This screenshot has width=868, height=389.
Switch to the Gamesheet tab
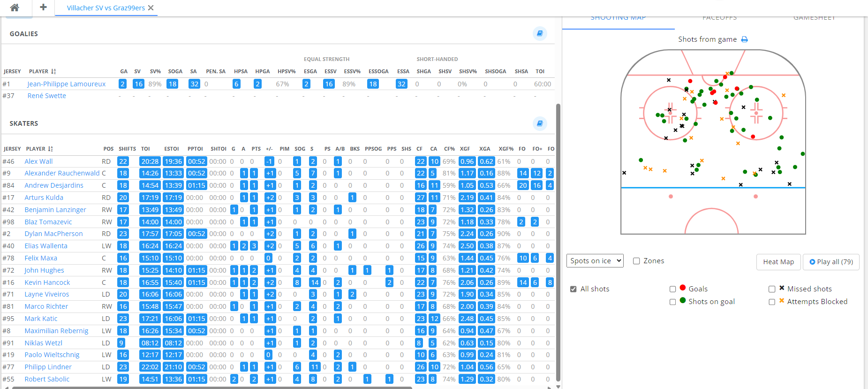815,18
